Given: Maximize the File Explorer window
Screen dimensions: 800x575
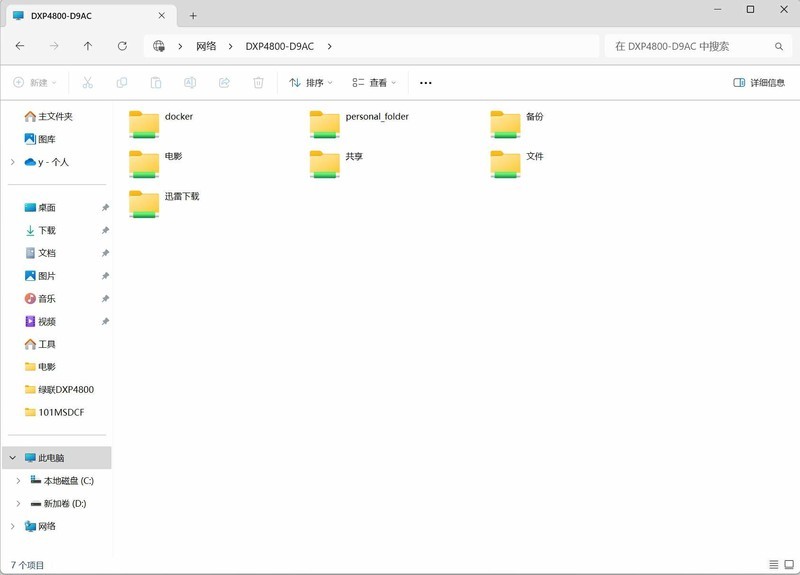Looking at the screenshot, I should click(x=750, y=9).
